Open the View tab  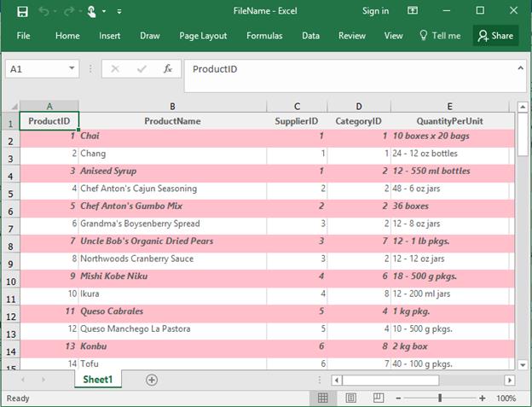(393, 36)
